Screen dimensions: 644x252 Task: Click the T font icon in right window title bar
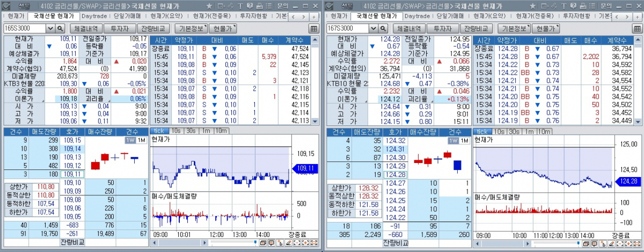tap(563, 5)
